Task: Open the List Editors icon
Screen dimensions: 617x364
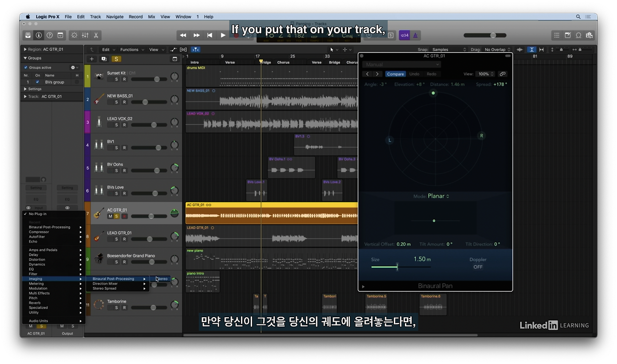Action: pos(557,35)
